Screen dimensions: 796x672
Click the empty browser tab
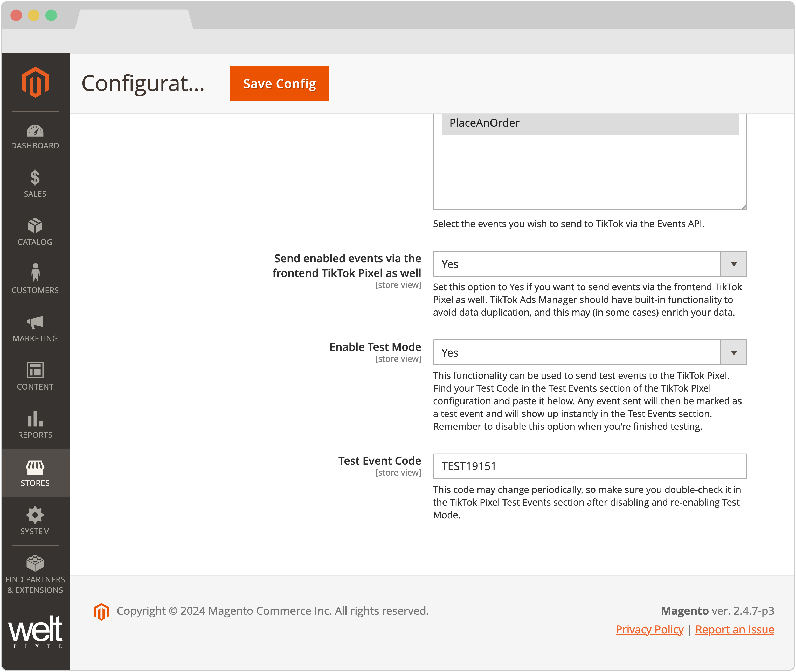[x=133, y=19]
